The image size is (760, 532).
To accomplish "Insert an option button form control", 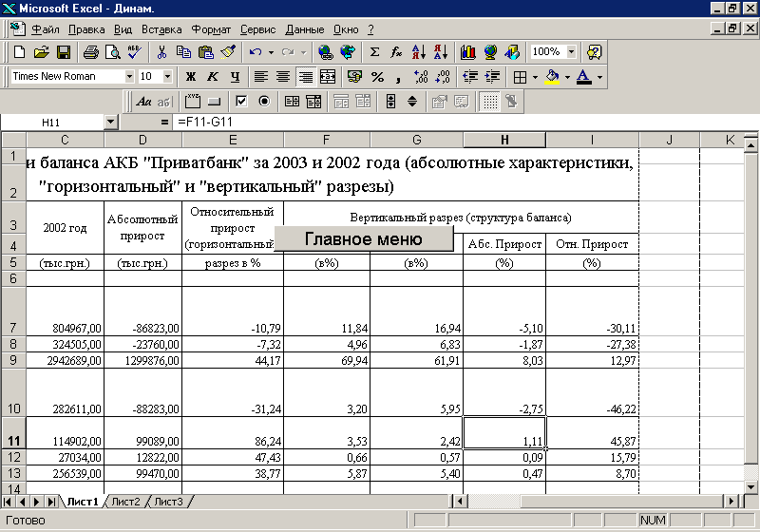I will (x=264, y=102).
